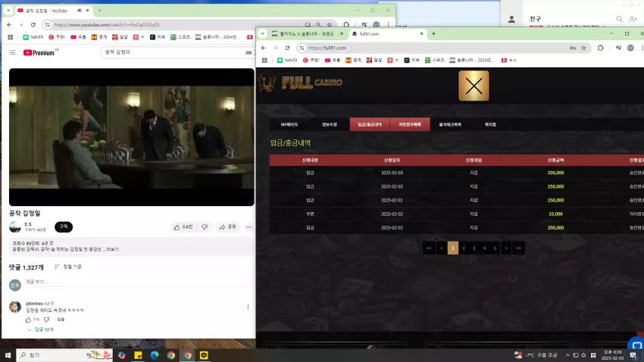This screenshot has height=362, width=644.
Task: Select the 입금/출금내역 tab
Action: 370,124
